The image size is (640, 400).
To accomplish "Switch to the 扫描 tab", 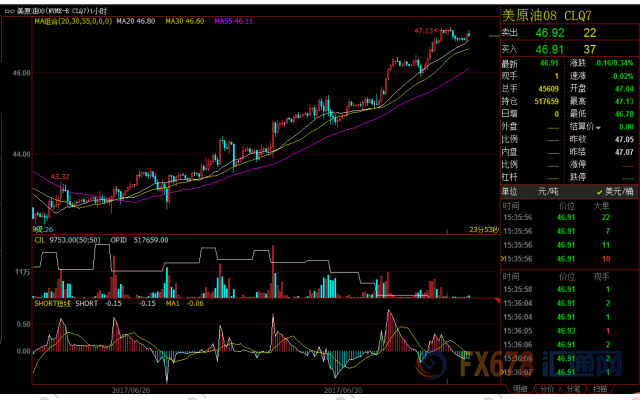I will pos(600,389).
